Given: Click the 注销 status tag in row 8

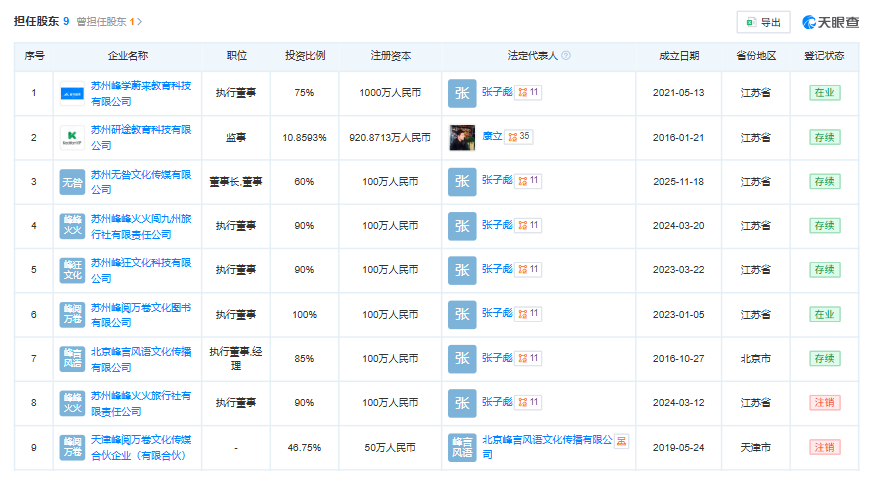Looking at the screenshot, I should pyautogui.click(x=824, y=403).
